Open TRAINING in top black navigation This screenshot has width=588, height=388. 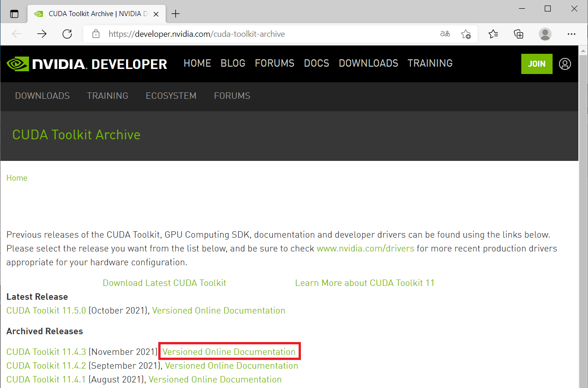coord(430,63)
